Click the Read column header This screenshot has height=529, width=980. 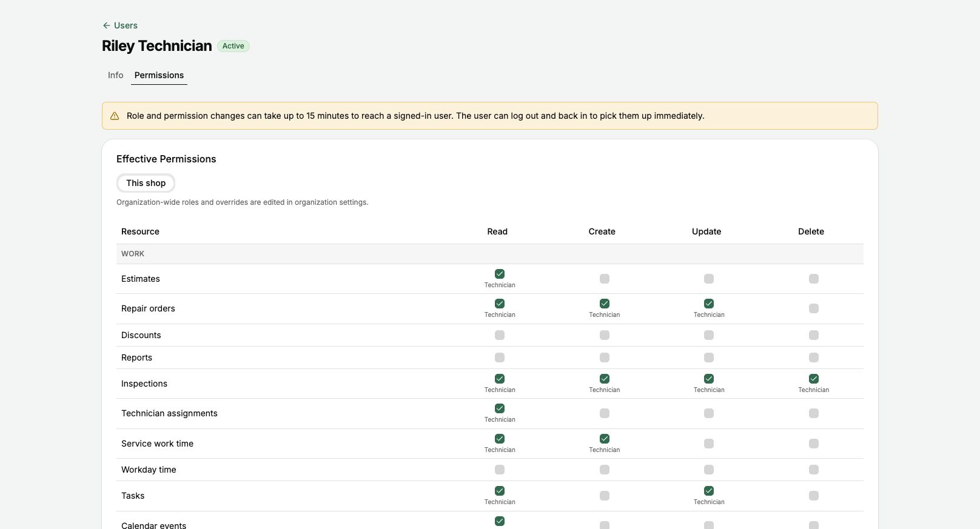click(497, 231)
